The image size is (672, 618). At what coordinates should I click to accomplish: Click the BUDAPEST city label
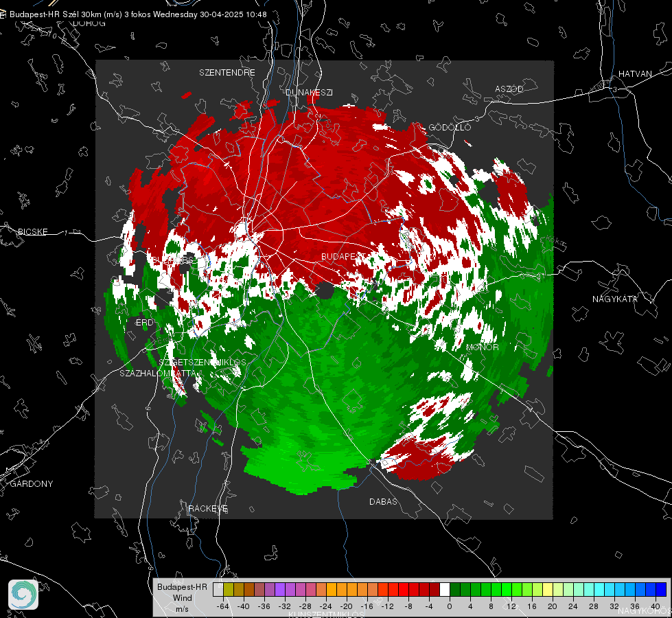(x=343, y=256)
